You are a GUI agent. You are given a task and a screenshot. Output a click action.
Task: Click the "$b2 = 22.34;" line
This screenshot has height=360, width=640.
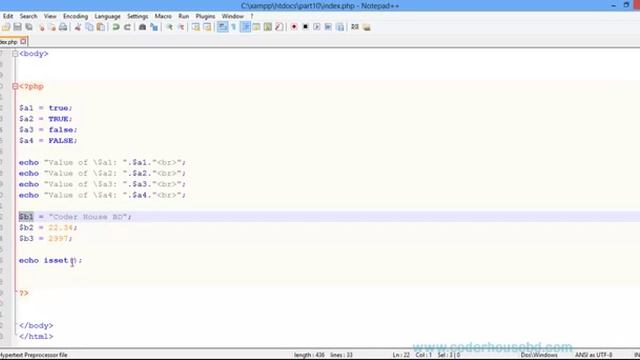(x=48, y=228)
